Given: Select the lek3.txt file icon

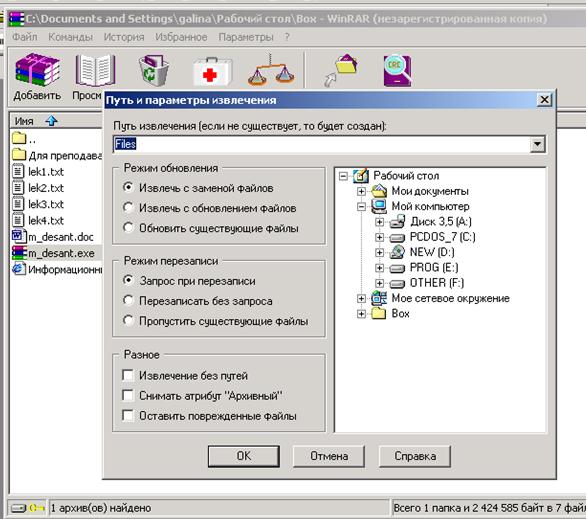Looking at the screenshot, I should tap(18, 204).
